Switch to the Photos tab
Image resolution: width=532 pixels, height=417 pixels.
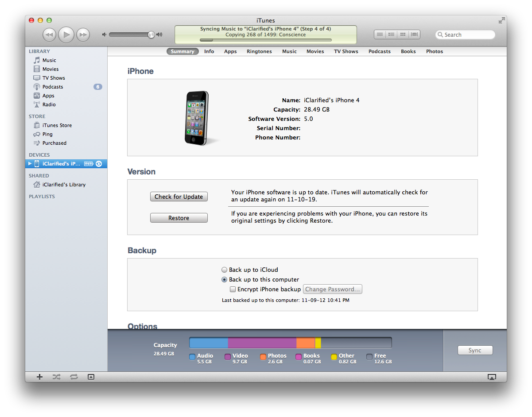(x=434, y=51)
